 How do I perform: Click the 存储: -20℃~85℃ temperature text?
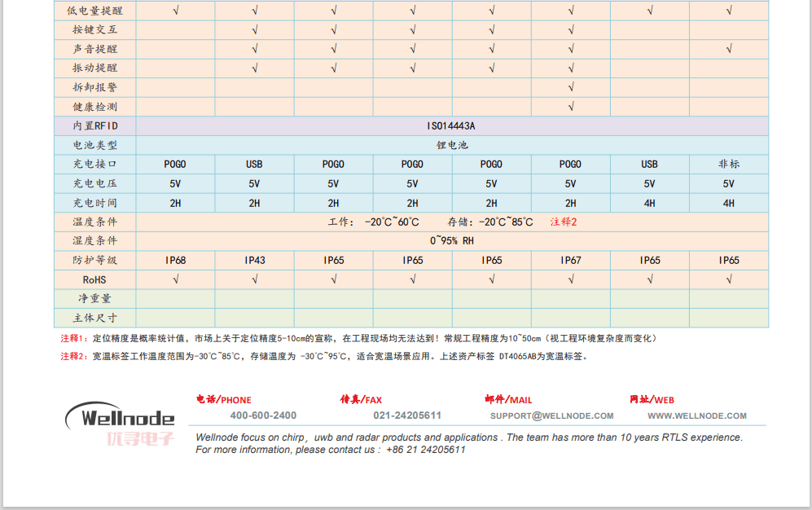pyautogui.click(x=490, y=222)
